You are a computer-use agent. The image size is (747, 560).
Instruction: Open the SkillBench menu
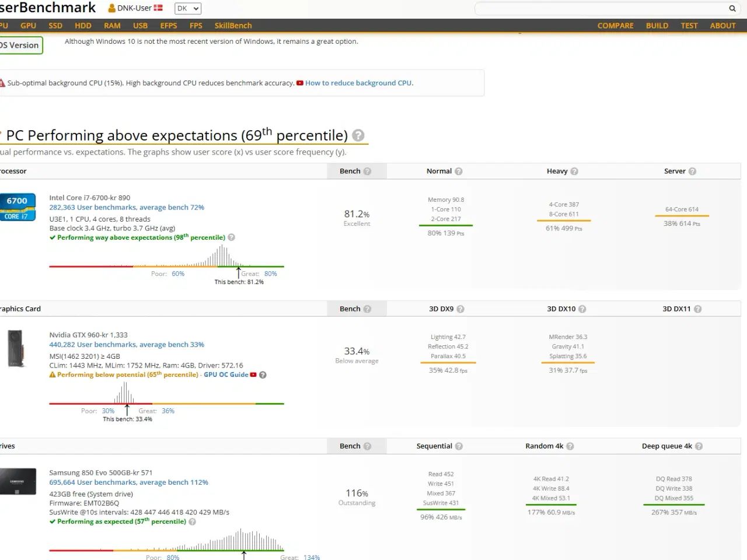(233, 26)
